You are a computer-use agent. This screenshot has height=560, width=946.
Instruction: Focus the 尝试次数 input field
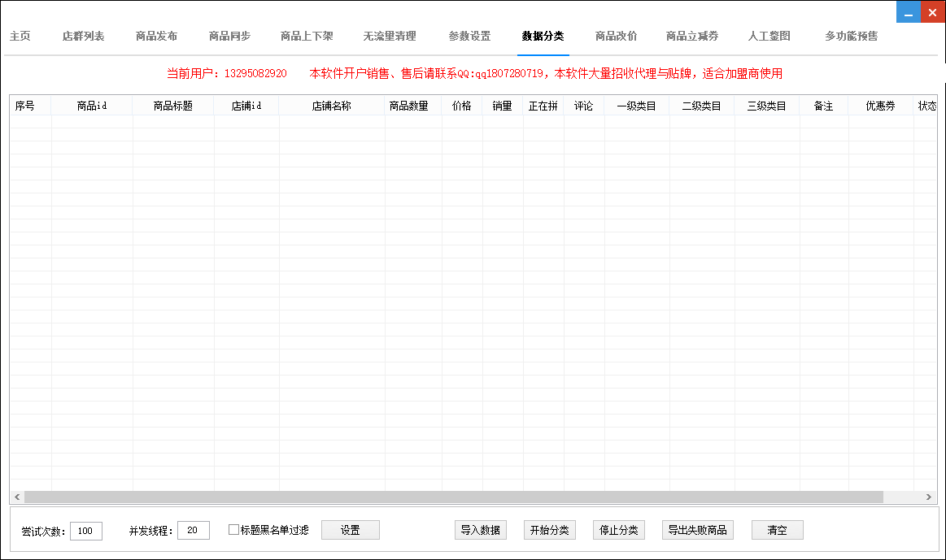(x=86, y=531)
